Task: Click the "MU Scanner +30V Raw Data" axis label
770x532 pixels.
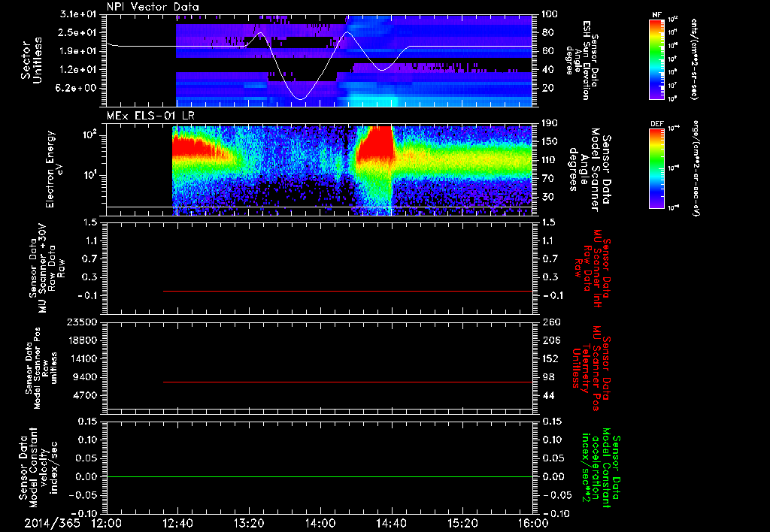Action: tap(46, 268)
